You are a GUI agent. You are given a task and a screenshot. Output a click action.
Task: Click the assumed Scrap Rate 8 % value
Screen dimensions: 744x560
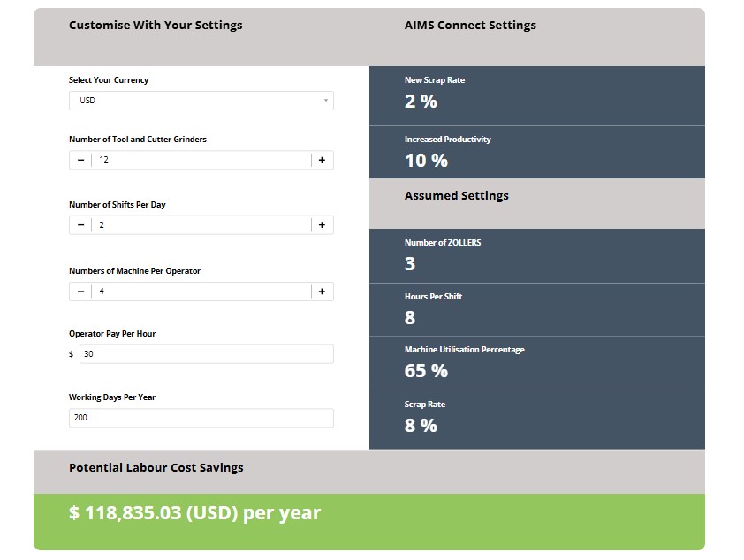click(x=421, y=426)
